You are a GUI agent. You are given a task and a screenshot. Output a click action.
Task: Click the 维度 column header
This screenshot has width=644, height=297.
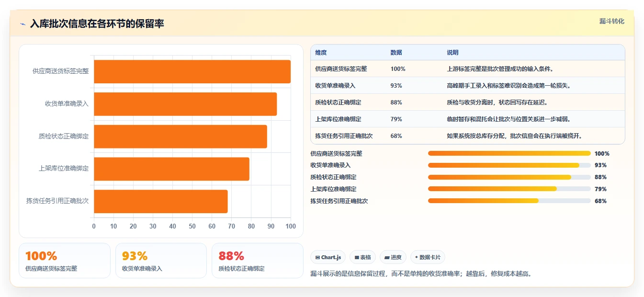[321, 53]
